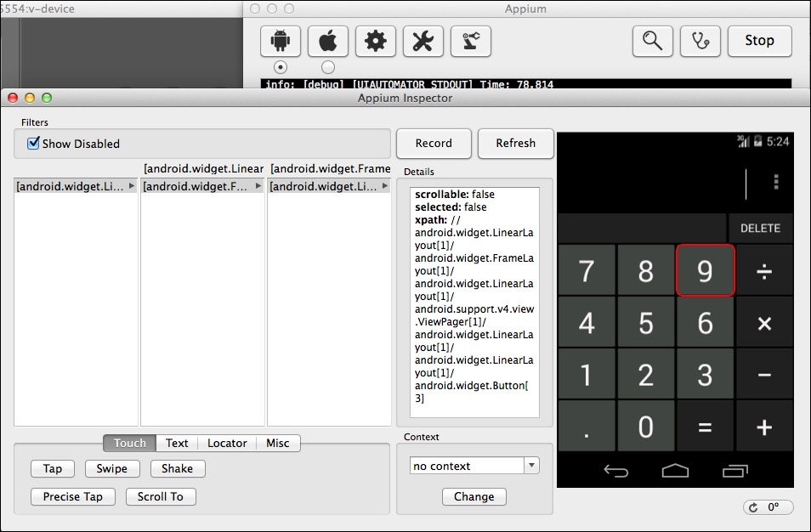Click the Scroll To button
This screenshot has height=532, width=811.
(x=161, y=496)
